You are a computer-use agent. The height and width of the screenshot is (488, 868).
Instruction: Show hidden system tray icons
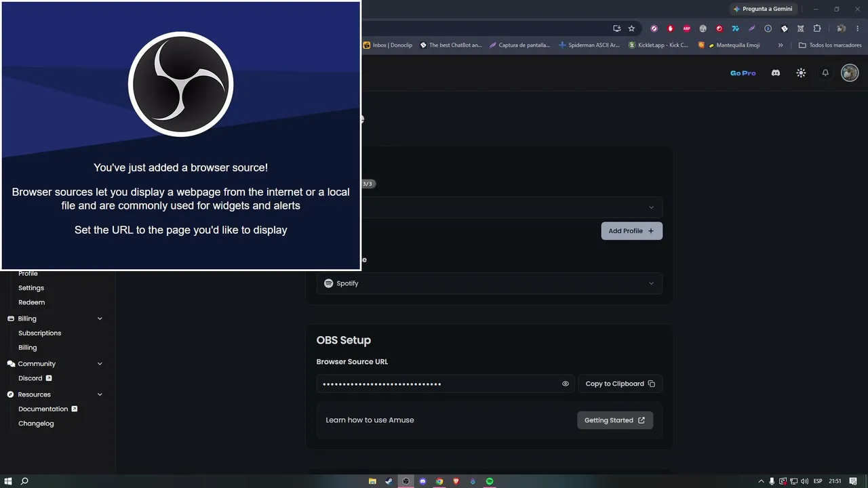click(x=761, y=481)
